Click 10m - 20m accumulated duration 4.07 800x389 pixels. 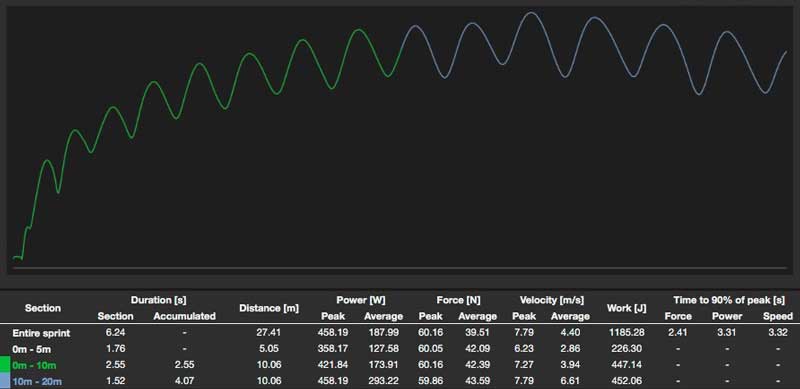[x=185, y=381]
